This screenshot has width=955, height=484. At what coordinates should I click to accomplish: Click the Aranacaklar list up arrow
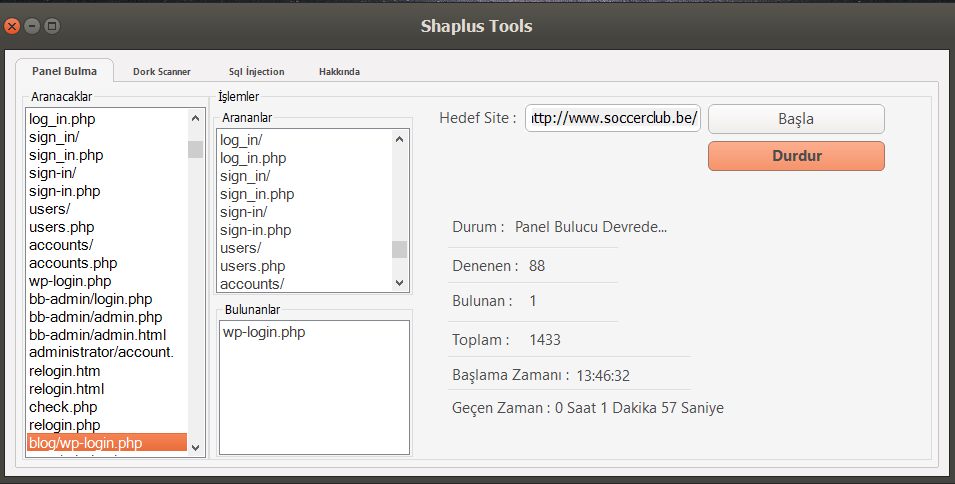pyautogui.click(x=196, y=118)
